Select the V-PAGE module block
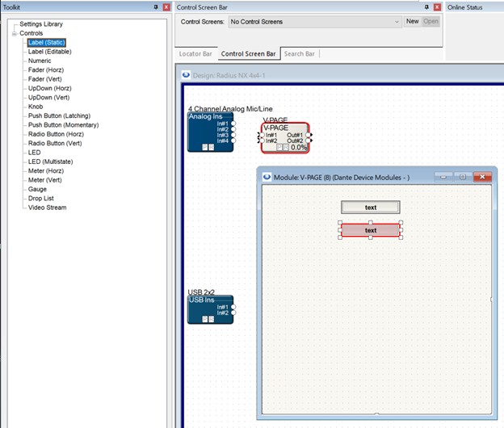 285,138
